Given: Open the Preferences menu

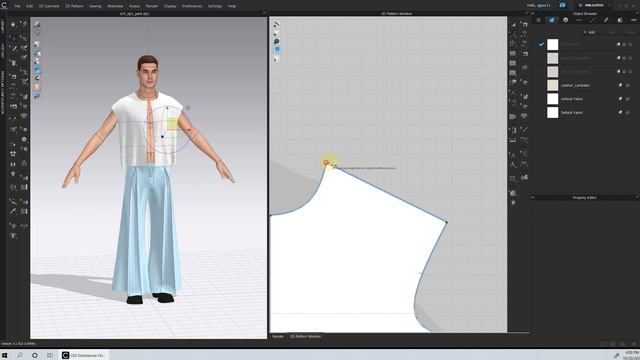Looking at the screenshot, I should pos(192,6).
